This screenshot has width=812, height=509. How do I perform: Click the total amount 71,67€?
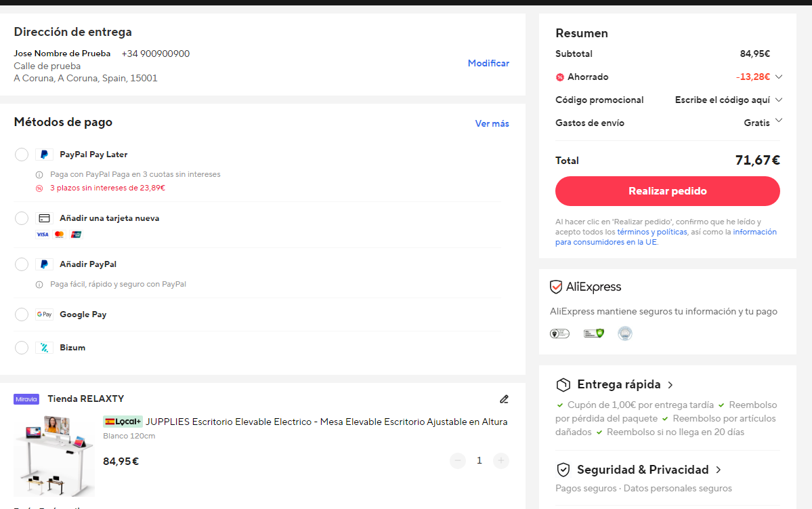tap(758, 160)
